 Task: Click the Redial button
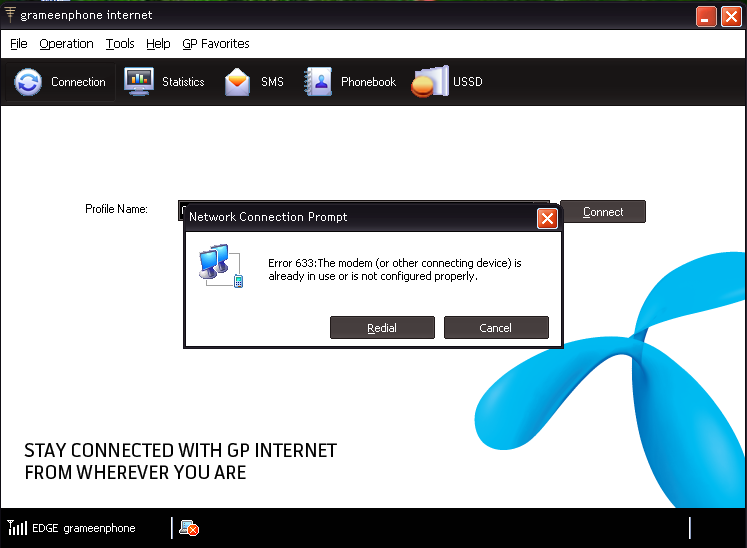pyautogui.click(x=382, y=327)
